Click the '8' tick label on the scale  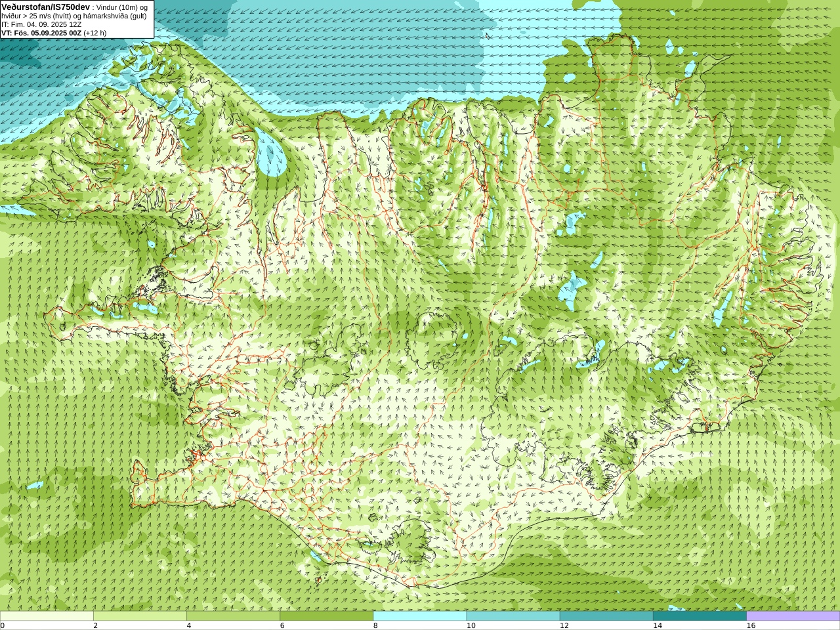coord(376,625)
